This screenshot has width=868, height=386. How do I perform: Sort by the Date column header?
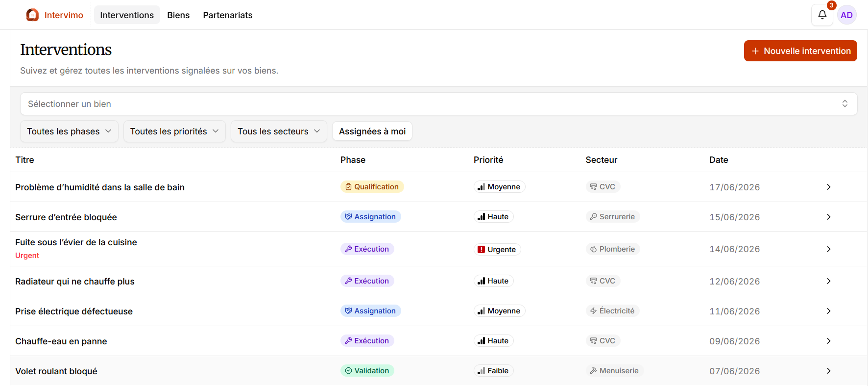(x=719, y=160)
